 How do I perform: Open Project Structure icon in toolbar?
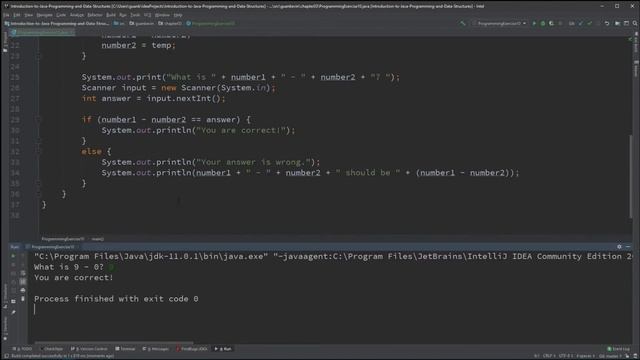(617, 24)
